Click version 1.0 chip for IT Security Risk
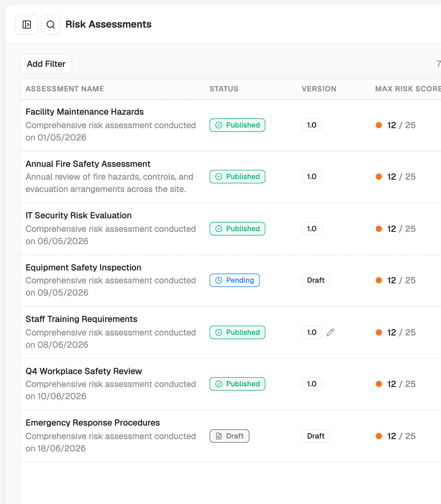The image size is (441, 504). [312, 229]
